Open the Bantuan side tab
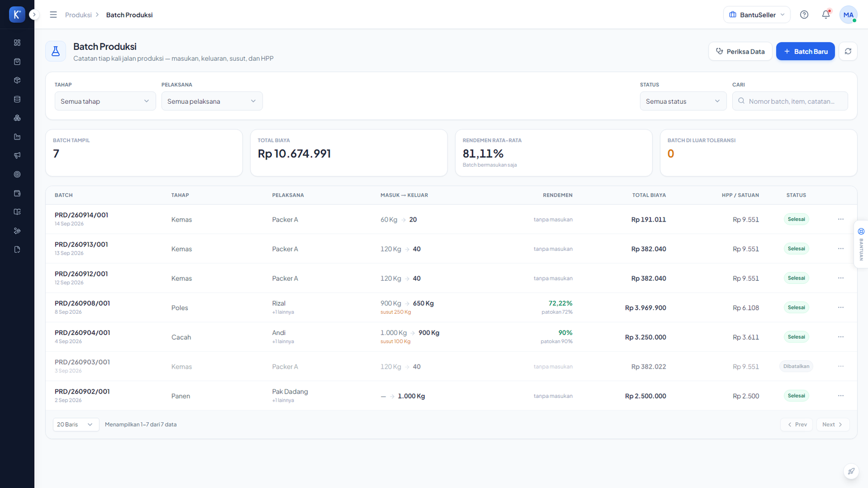Viewport: 868px width, 488px height. point(861,244)
